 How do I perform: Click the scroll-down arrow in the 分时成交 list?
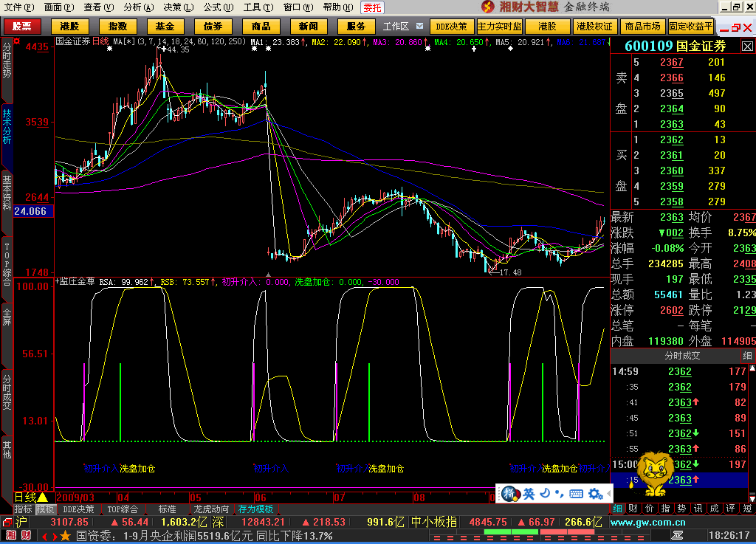click(x=752, y=497)
